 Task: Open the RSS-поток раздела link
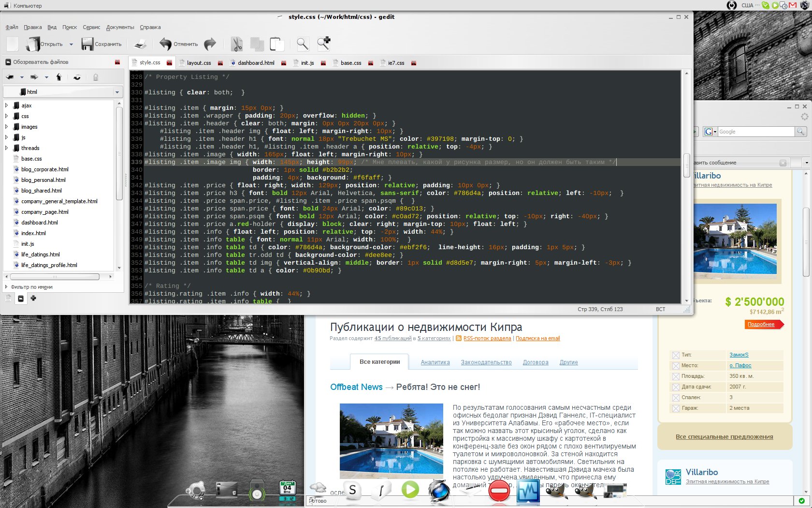[487, 338]
